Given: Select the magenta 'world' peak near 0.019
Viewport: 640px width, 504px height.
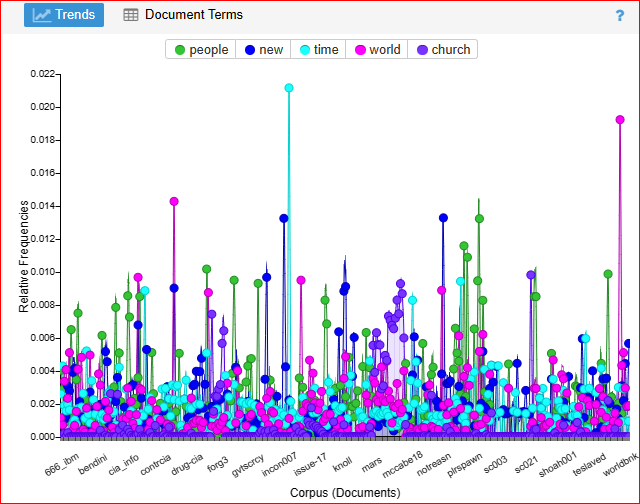Looking at the screenshot, I should tap(620, 120).
